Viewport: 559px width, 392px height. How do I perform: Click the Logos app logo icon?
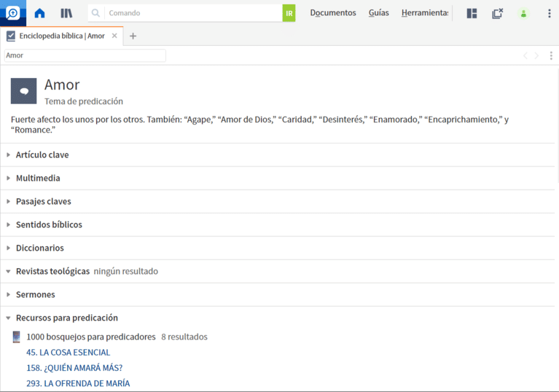pos(12,13)
